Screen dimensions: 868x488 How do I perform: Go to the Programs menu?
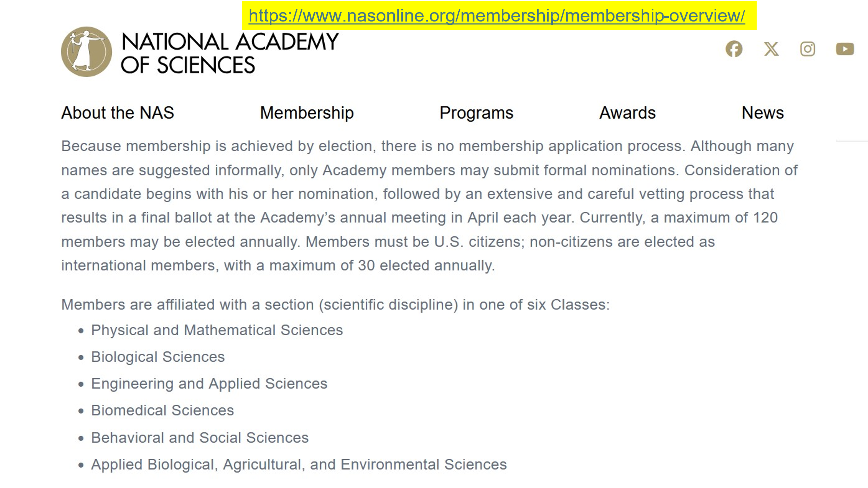click(476, 113)
